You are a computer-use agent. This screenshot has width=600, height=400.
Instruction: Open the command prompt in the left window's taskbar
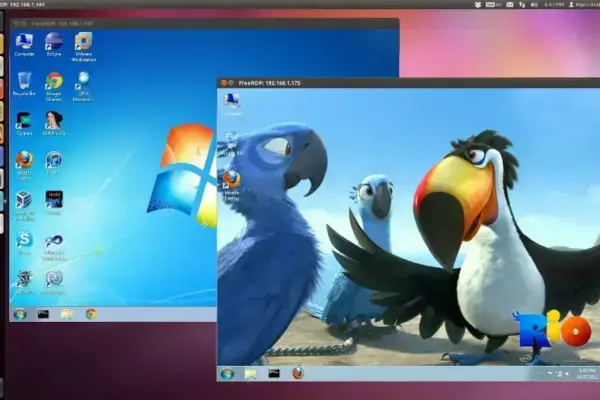point(43,314)
